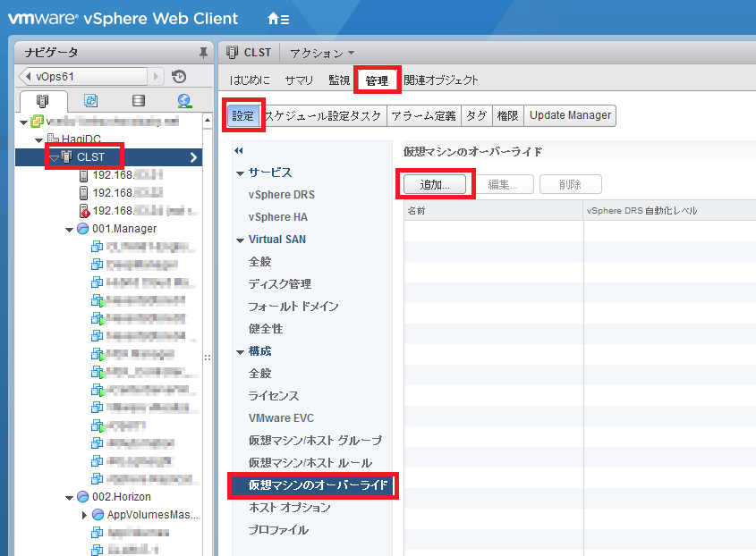
Task: Click the CLST cluster title icon
Action: click(232, 52)
